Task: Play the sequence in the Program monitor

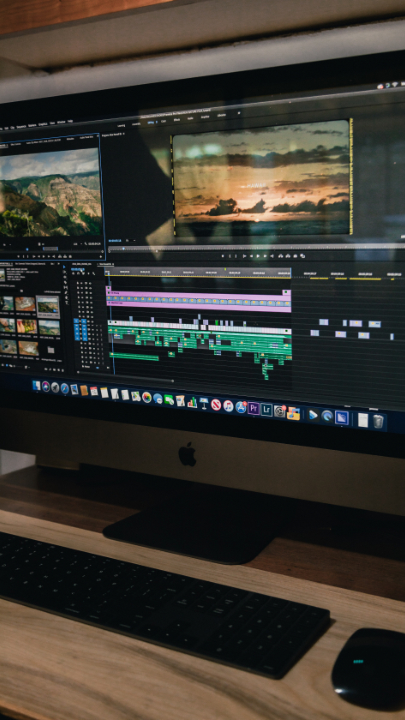Action: 258,256
